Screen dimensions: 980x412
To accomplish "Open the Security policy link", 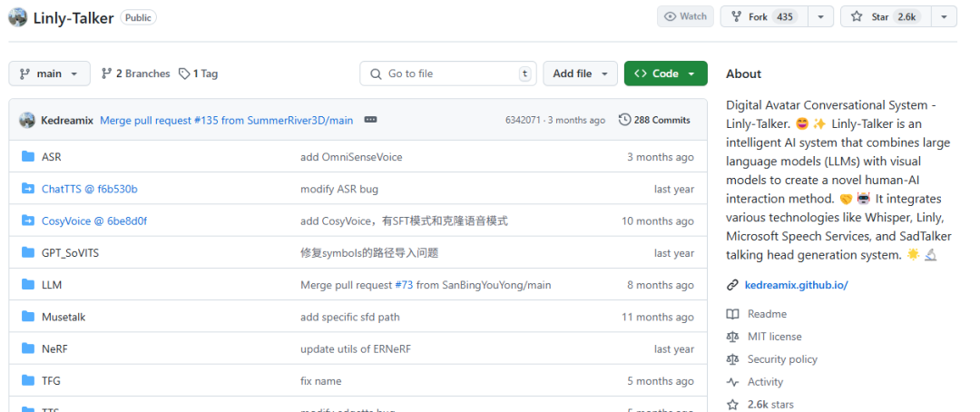I will pyautogui.click(x=782, y=358).
